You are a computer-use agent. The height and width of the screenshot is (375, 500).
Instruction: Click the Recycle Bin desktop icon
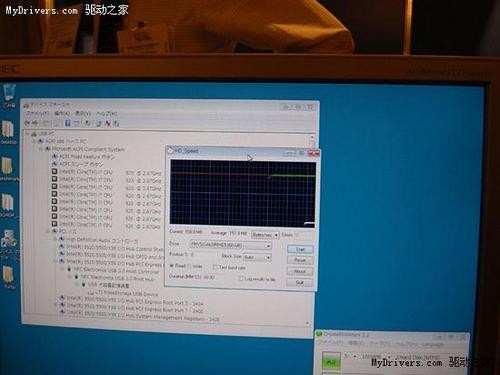[9, 95]
